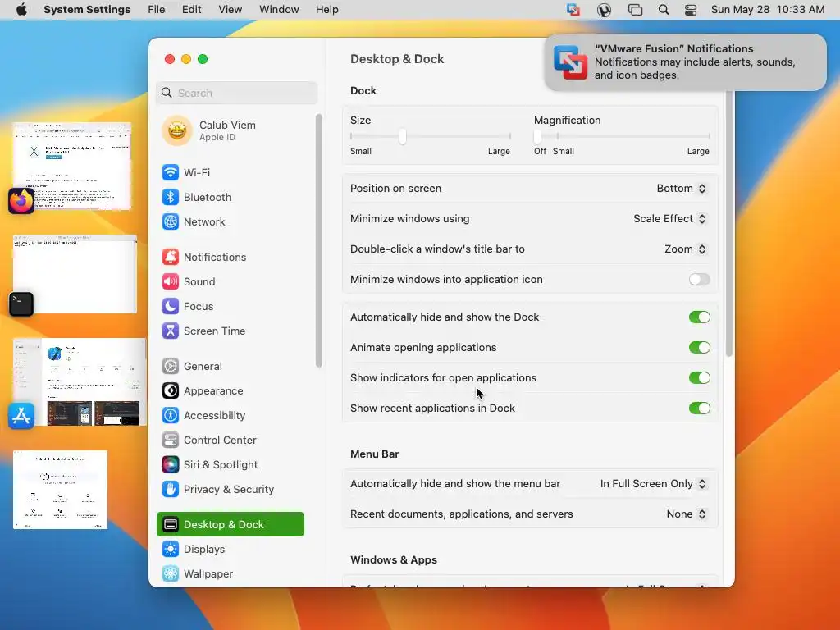Open the System Settings app menu

point(87,10)
